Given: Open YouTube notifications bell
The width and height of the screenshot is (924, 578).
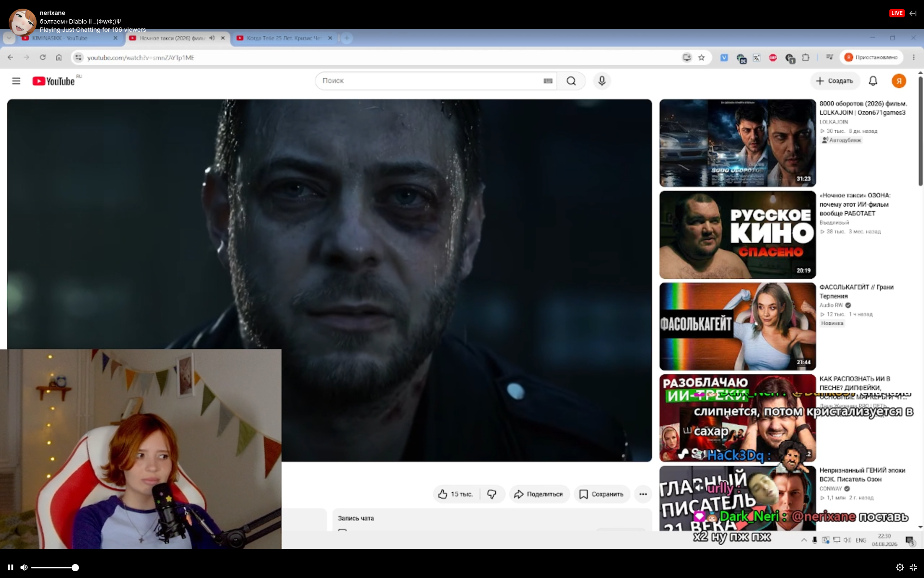Looking at the screenshot, I should [873, 81].
